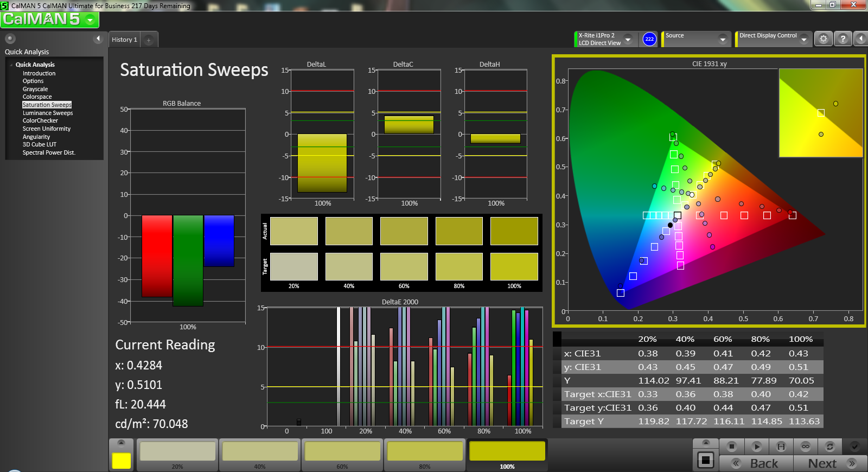Image resolution: width=868 pixels, height=472 pixels.
Task: Switch to the History 1 tab
Action: [x=125, y=40]
